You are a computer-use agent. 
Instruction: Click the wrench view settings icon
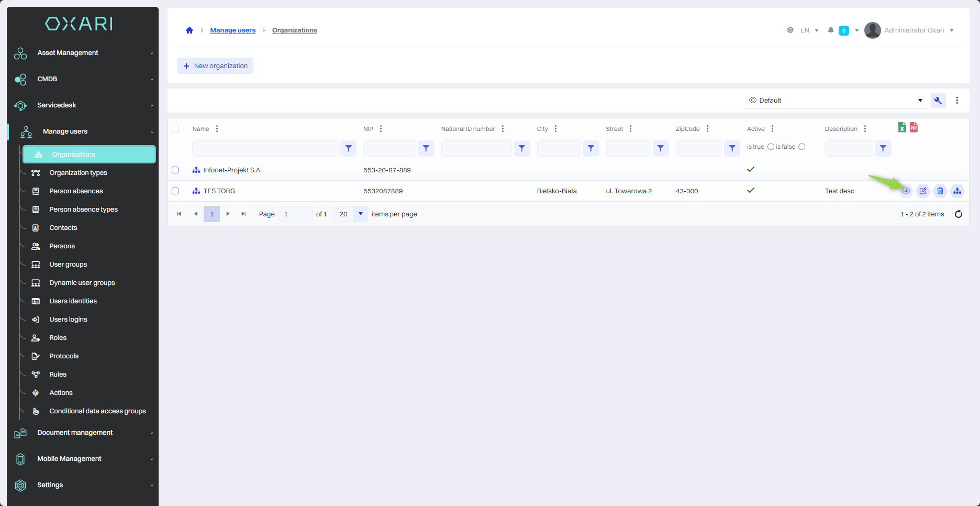click(938, 101)
